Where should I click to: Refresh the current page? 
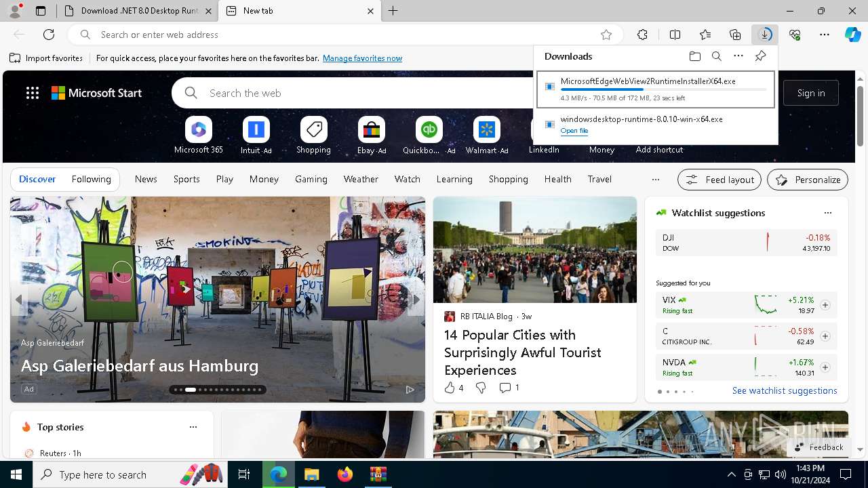[x=49, y=35]
